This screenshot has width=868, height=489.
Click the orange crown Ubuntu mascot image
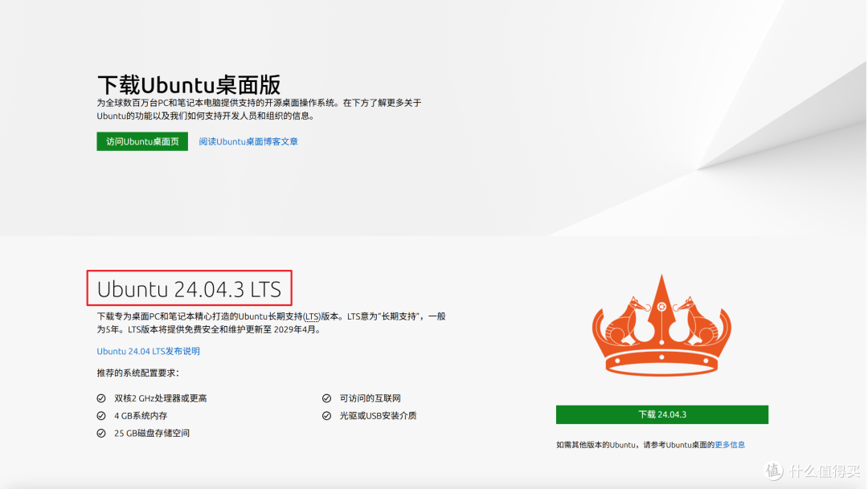click(661, 326)
